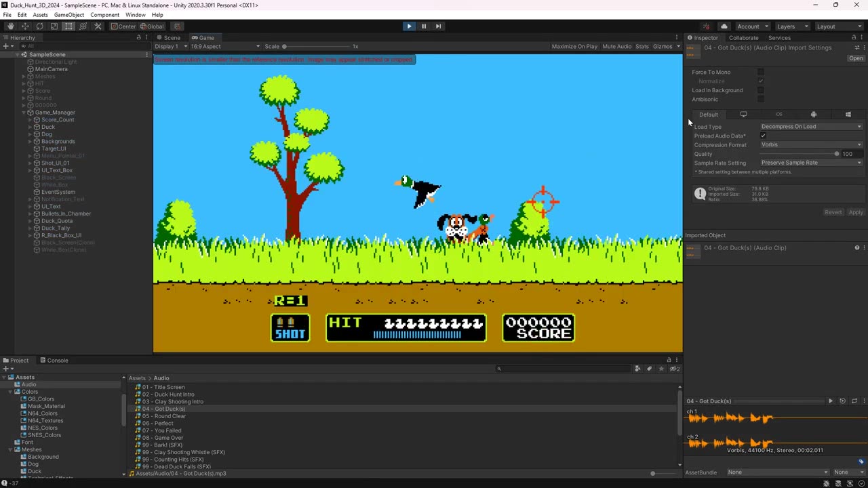Click the favorites star in Project panel
Screen dimensions: 868x488
tap(662, 369)
